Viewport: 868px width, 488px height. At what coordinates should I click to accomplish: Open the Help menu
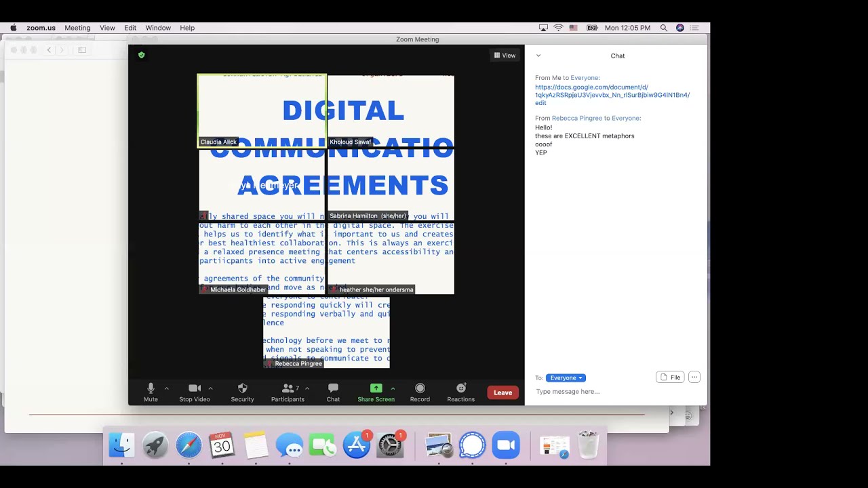(x=187, y=28)
